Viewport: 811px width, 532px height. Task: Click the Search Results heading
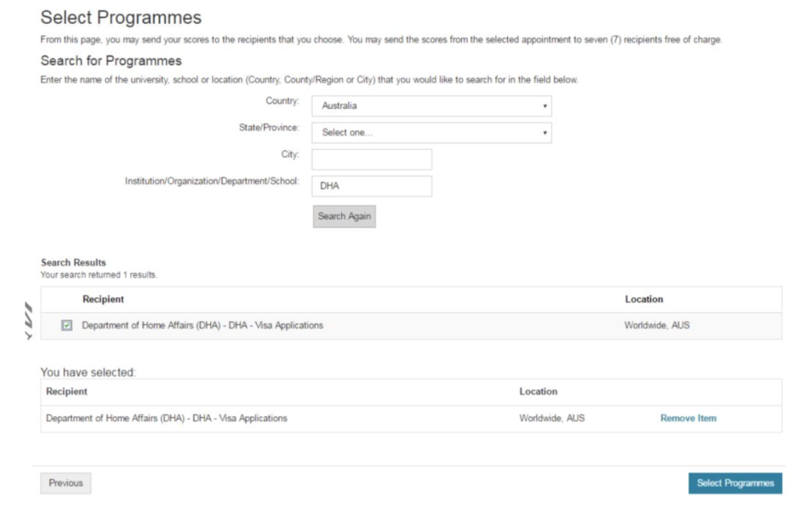pos(74,263)
